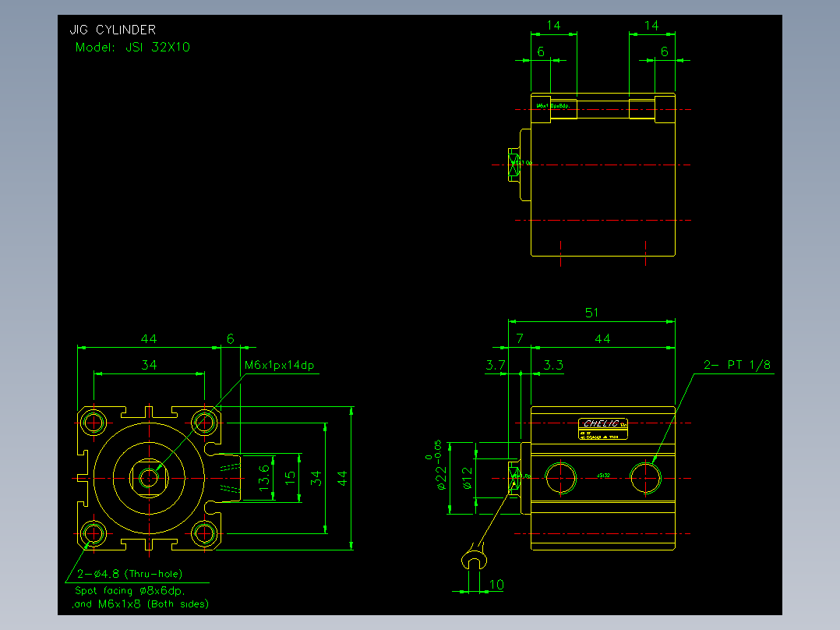Select the ",and M6x1x8 (Both sides)" text
840x630 pixels.
tap(140, 604)
